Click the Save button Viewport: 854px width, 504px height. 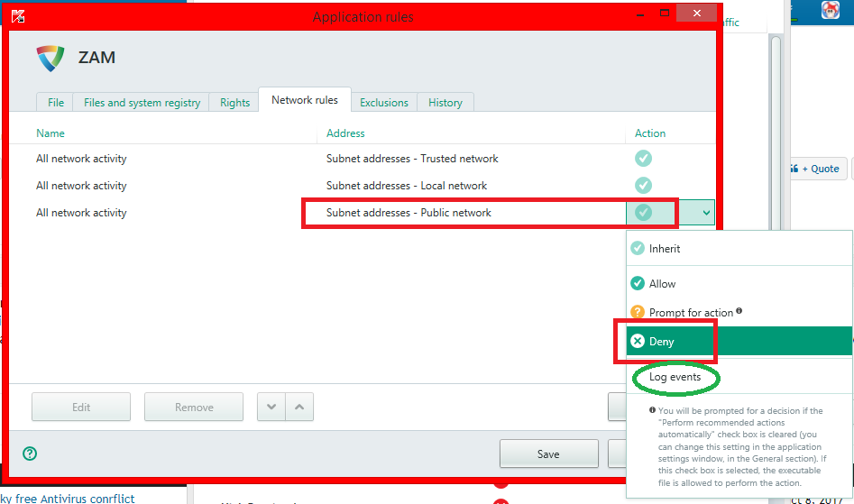pos(548,454)
